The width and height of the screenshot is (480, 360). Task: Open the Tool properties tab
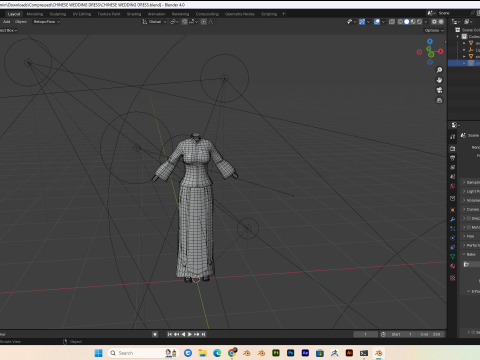(x=453, y=137)
